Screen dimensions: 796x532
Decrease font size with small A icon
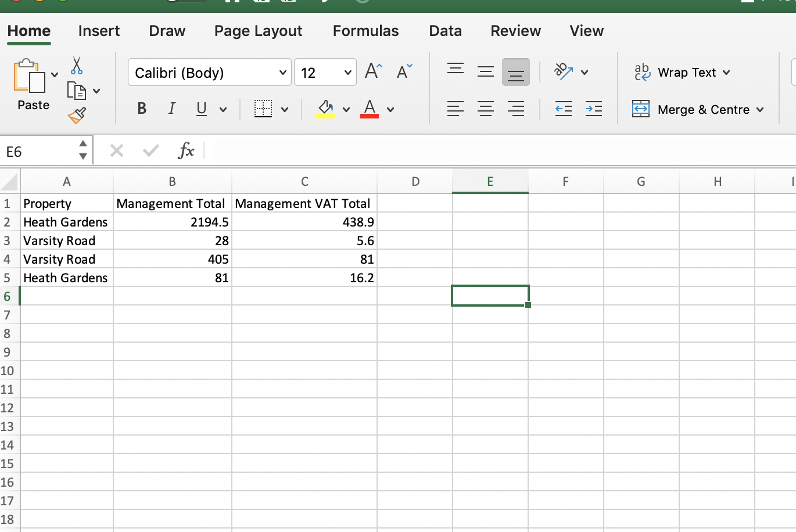tap(404, 72)
